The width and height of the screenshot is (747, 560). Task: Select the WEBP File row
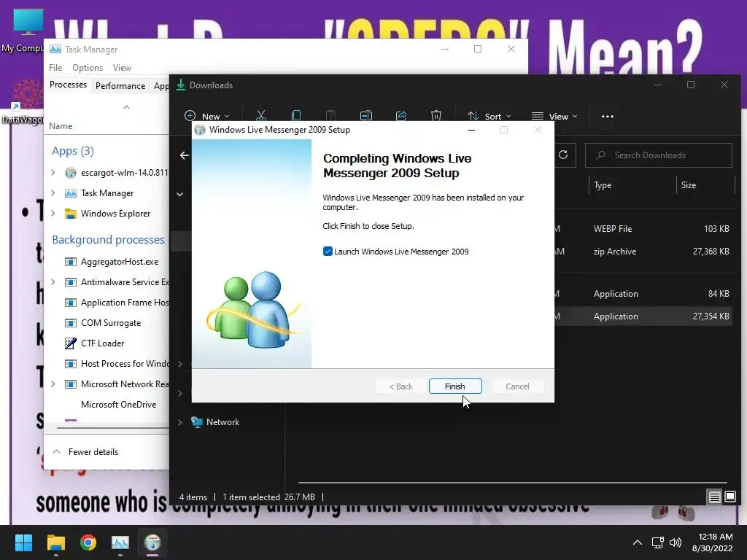[643, 228]
